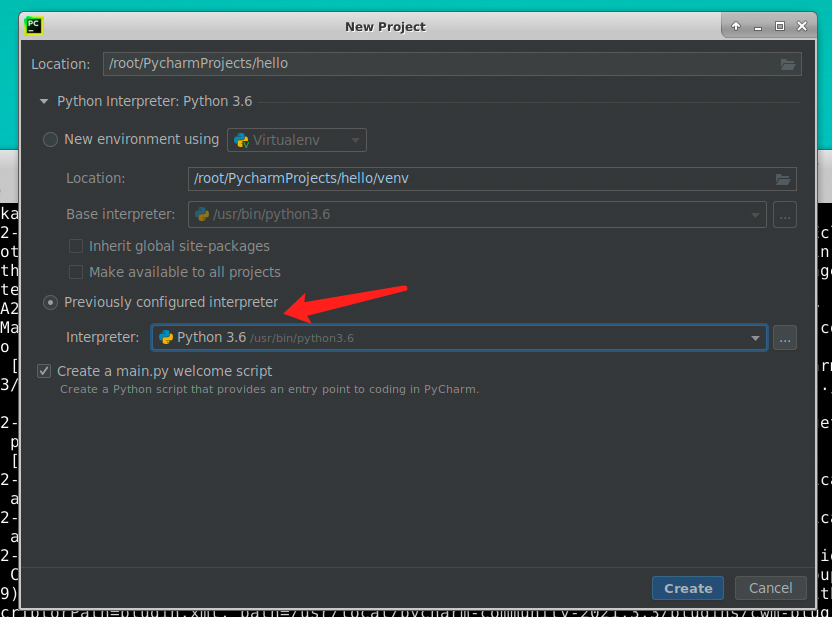Open the Virtualenv environment type dropdown
This screenshot has width=832, height=617.
point(297,140)
